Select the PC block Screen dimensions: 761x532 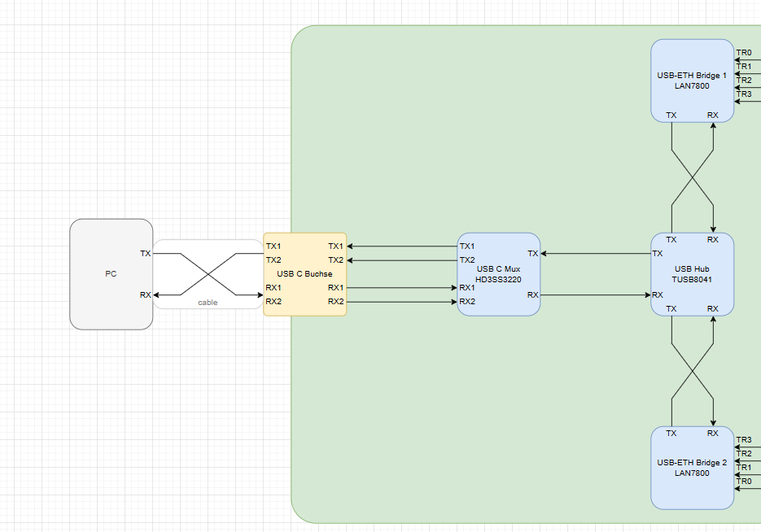[111, 273]
